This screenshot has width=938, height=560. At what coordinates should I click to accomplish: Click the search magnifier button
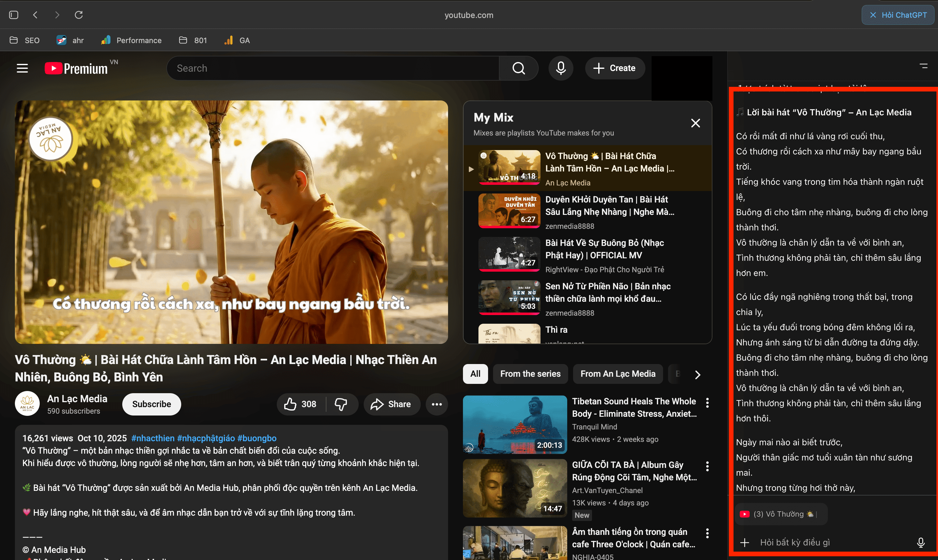click(x=518, y=68)
